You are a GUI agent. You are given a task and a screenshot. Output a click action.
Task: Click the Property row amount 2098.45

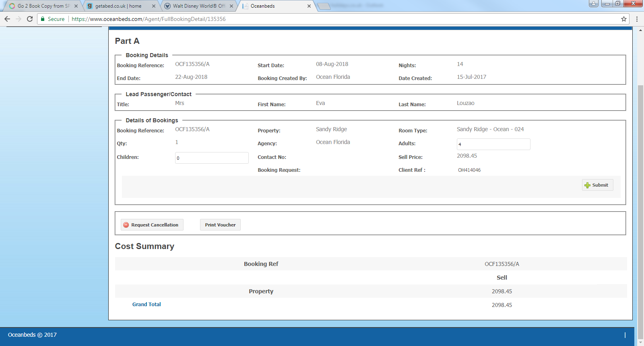coord(502,291)
